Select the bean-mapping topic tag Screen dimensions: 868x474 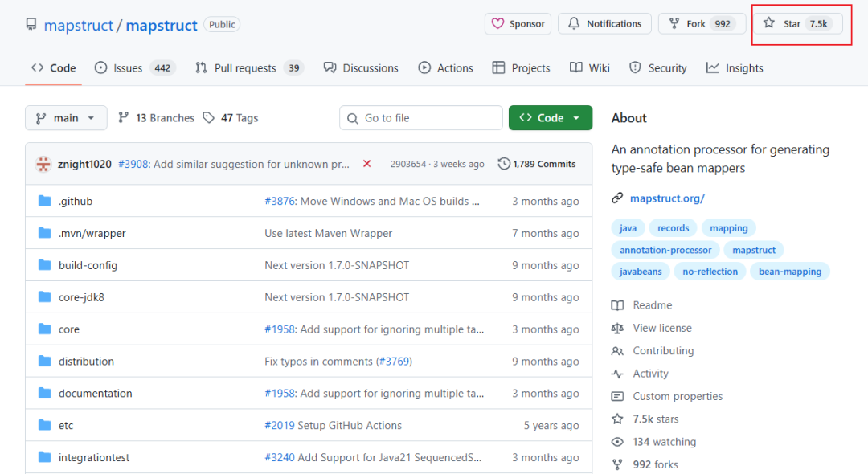click(x=790, y=272)
